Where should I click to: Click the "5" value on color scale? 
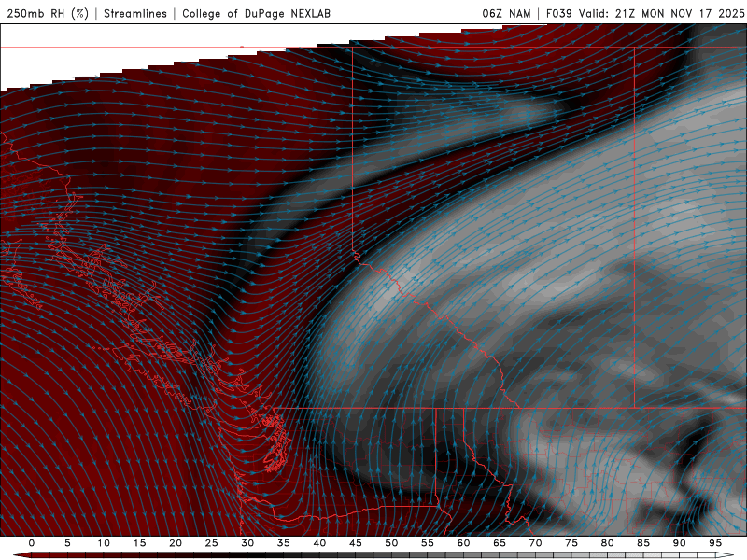[x=67, y=543]
